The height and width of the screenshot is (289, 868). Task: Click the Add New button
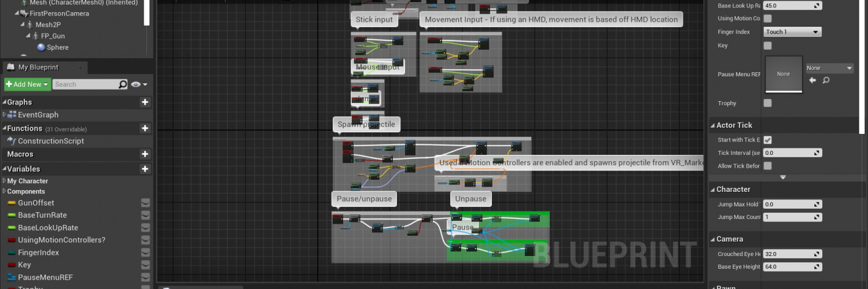[27, 84]
